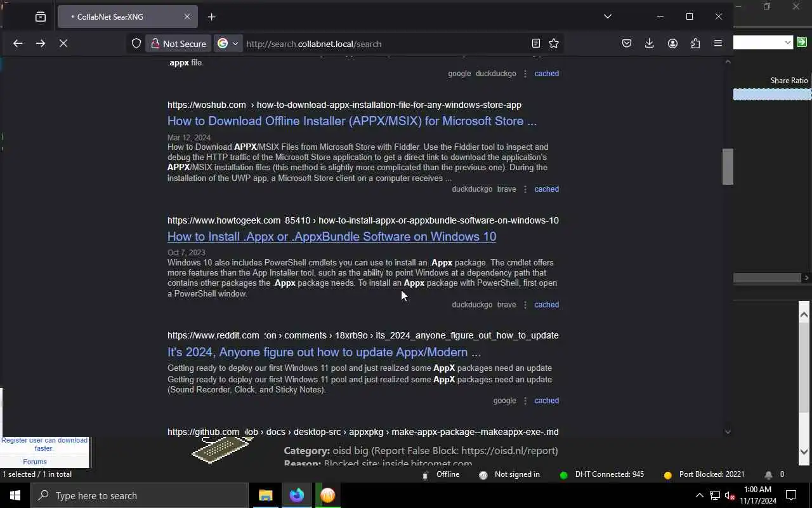This screenshot has height=508, width=812.
Task: Open the Firefox application menu
Action: pos(718,44)
